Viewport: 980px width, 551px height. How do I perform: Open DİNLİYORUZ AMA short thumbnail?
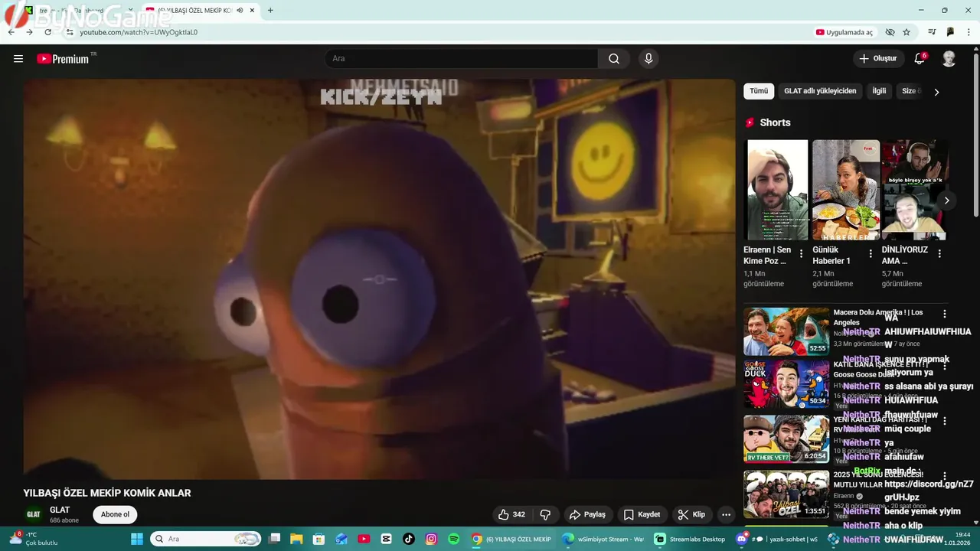(x=914, y=190)
